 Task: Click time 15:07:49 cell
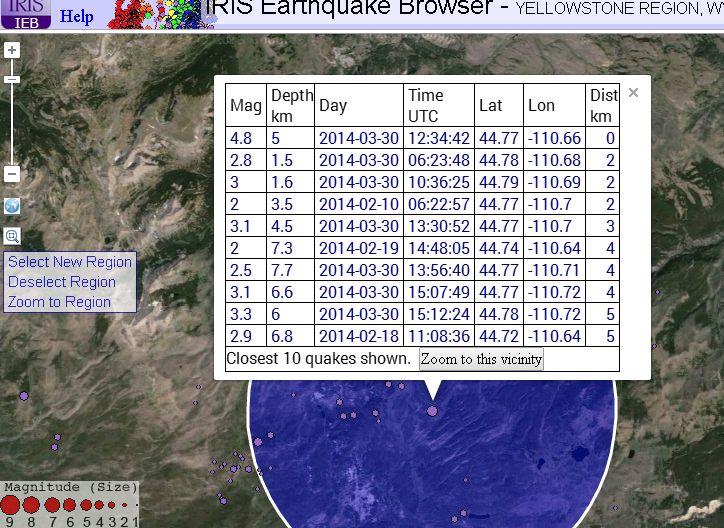pos(439,292)
